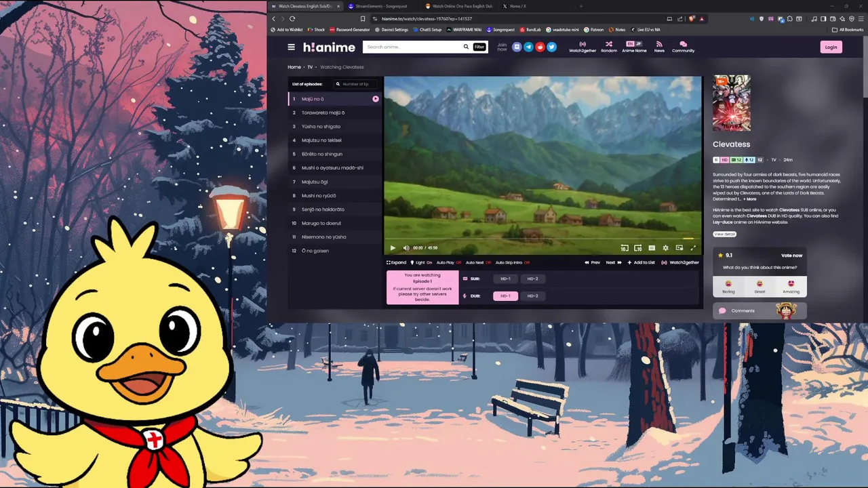868x488 pixels.
Task: Play the video
Action: coord(393,248)
